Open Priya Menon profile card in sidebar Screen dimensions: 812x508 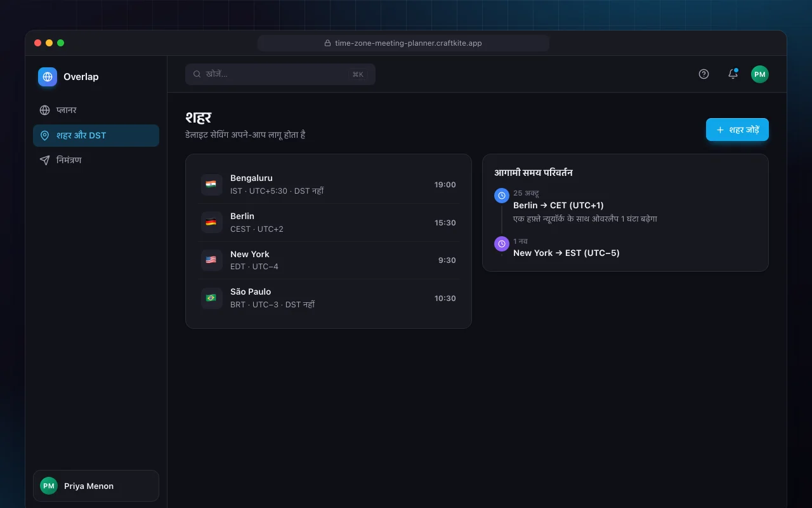[x=96, y=486]
